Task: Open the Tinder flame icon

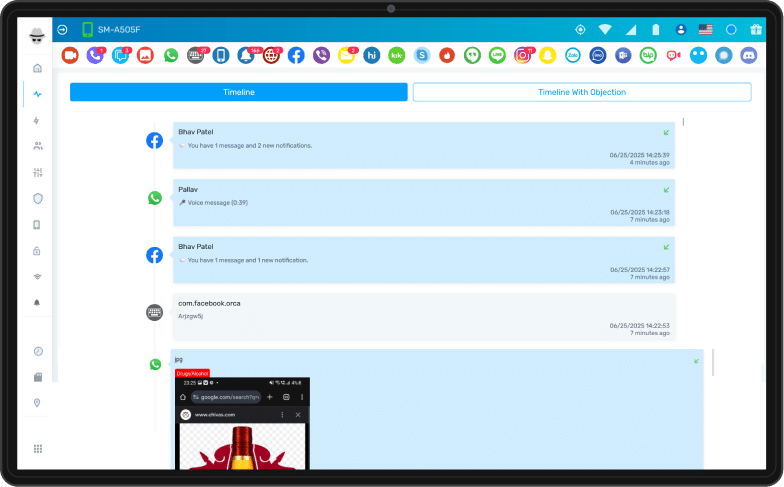Action: [x=447, y=56]
